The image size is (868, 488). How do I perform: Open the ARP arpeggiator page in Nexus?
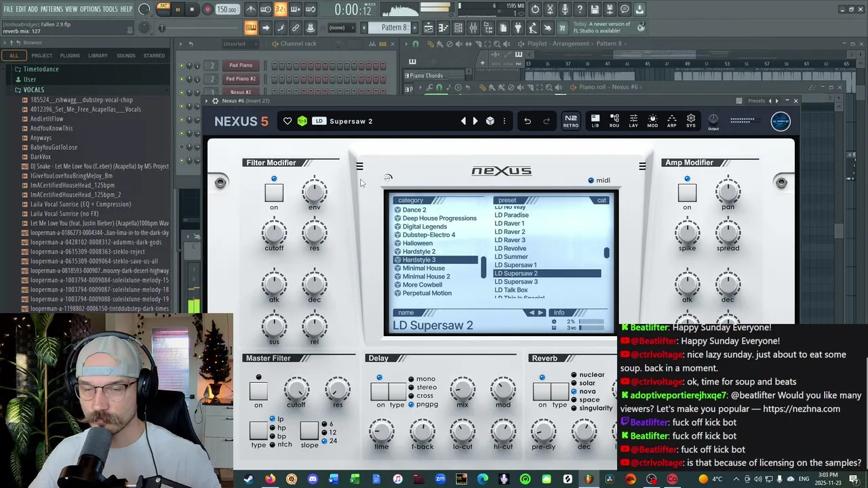click(x=671, y=121)
